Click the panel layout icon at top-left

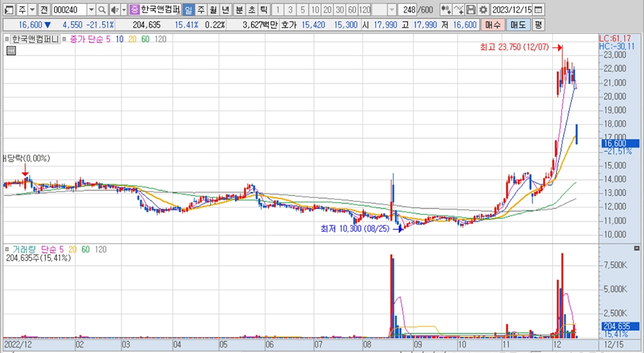pyautogui.click(x=8, y=10)
